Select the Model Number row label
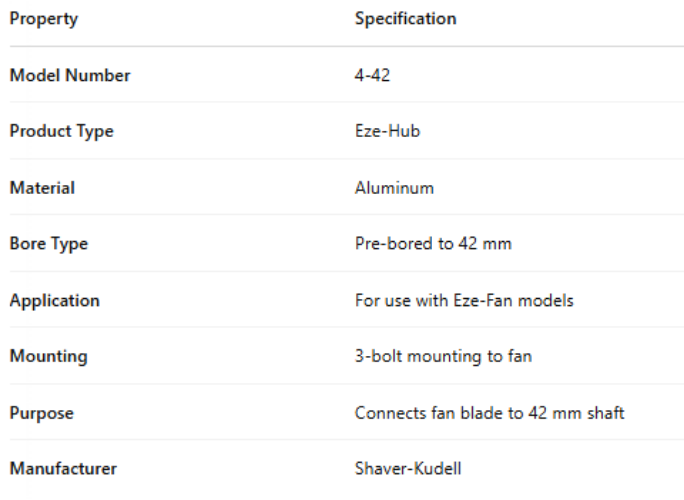 70,75
